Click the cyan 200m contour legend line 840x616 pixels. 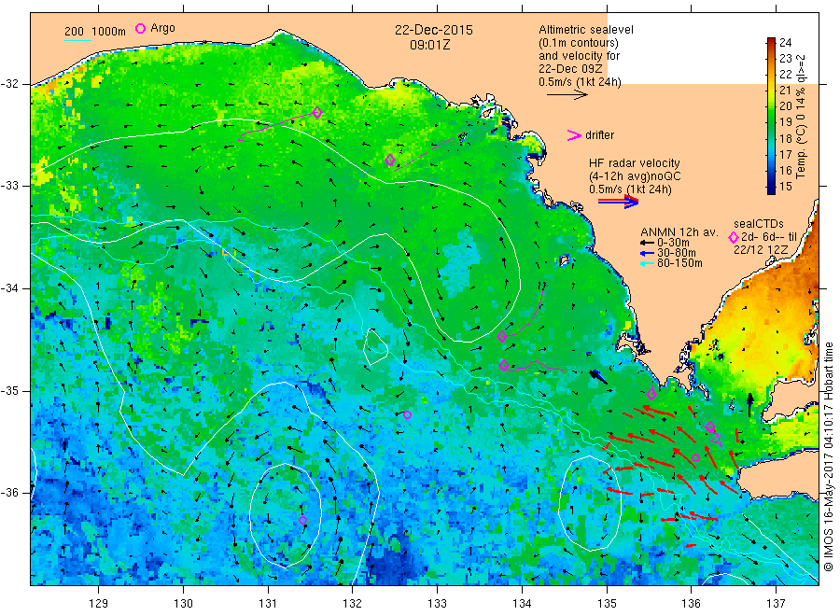[77, 40]
